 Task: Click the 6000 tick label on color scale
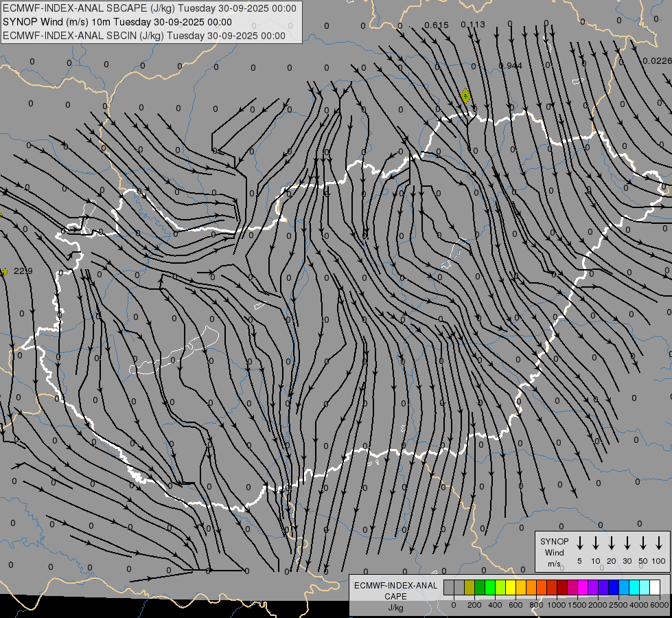(660, 605)
